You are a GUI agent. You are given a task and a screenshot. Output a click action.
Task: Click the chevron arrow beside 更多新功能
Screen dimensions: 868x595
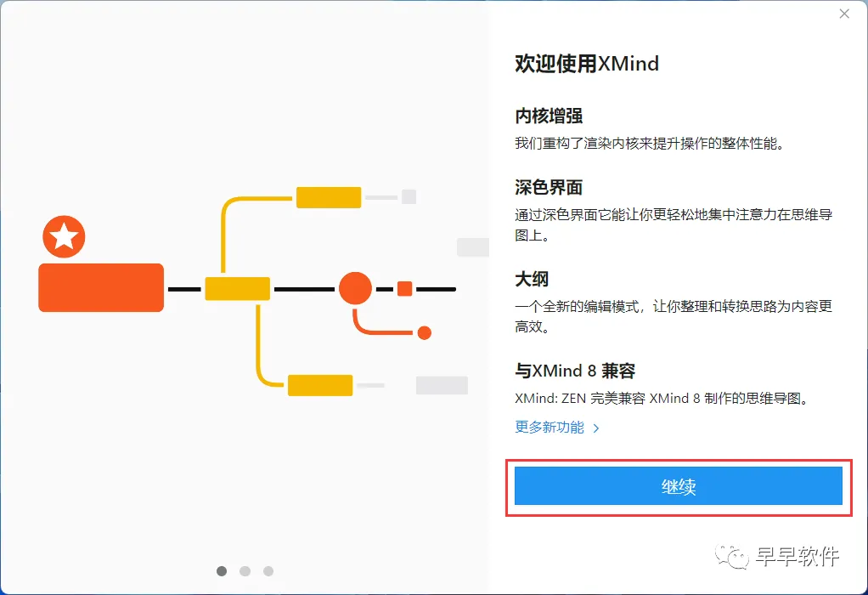click(596, 428)
